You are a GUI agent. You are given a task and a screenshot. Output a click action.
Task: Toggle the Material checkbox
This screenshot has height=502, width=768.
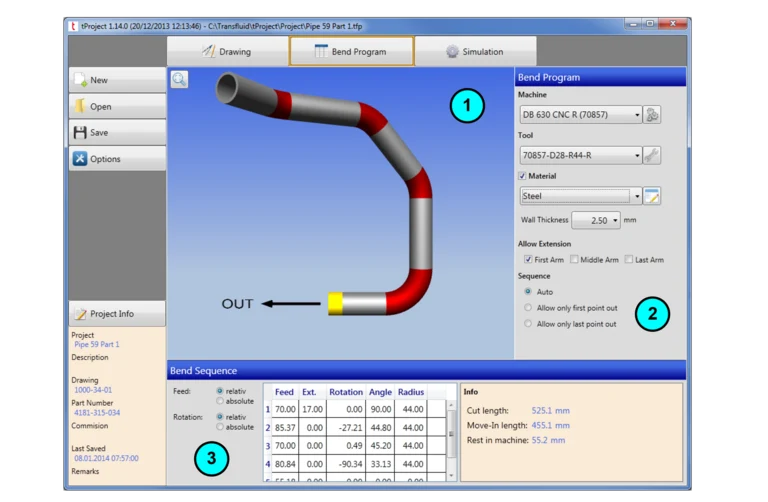[522, 176]
